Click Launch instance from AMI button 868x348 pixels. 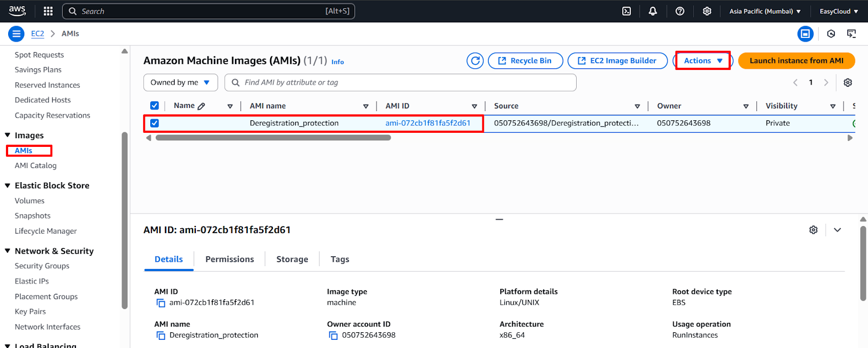(x=796, y=61)
